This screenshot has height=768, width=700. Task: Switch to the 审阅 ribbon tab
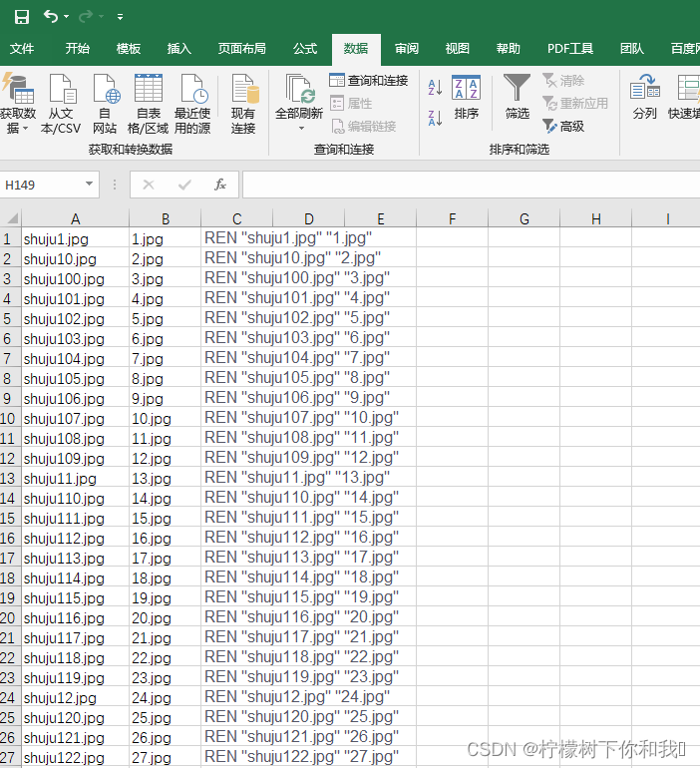tap(406, 49)
